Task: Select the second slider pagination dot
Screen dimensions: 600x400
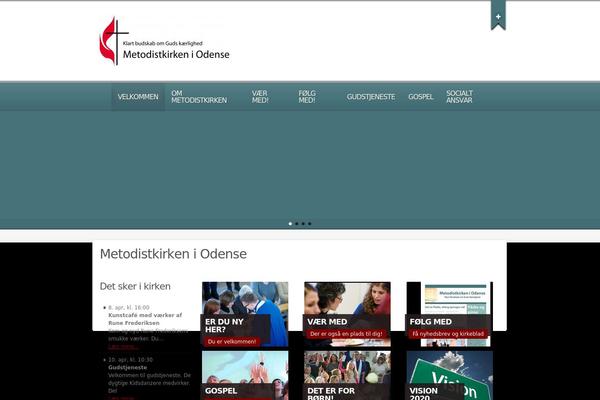Action: point(297,224)
